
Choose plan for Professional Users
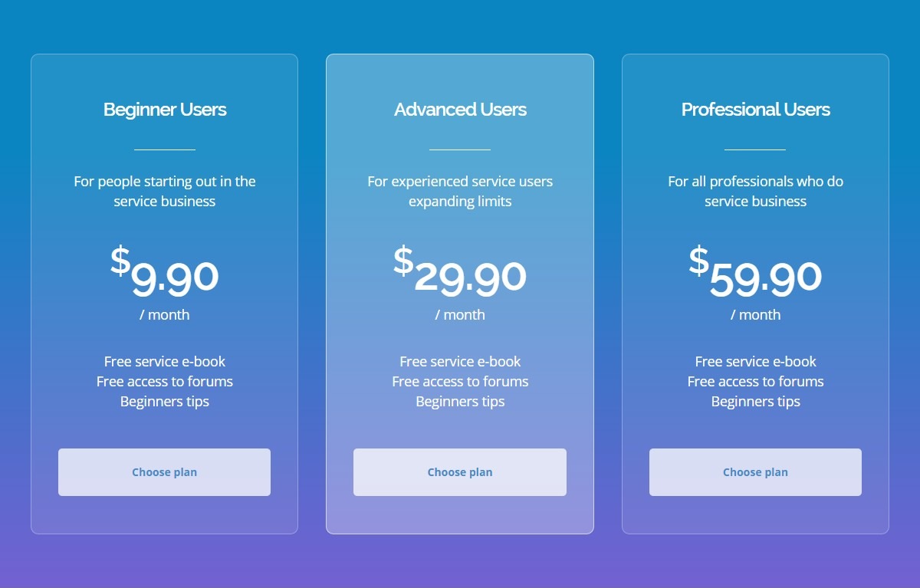(x=755, y=472)
